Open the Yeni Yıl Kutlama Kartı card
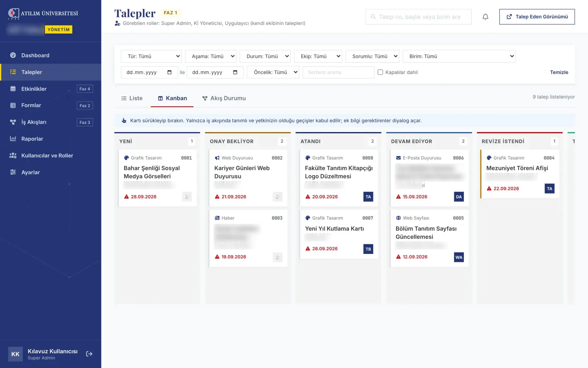This screenshot has height=368, width=588. point(339,234)
